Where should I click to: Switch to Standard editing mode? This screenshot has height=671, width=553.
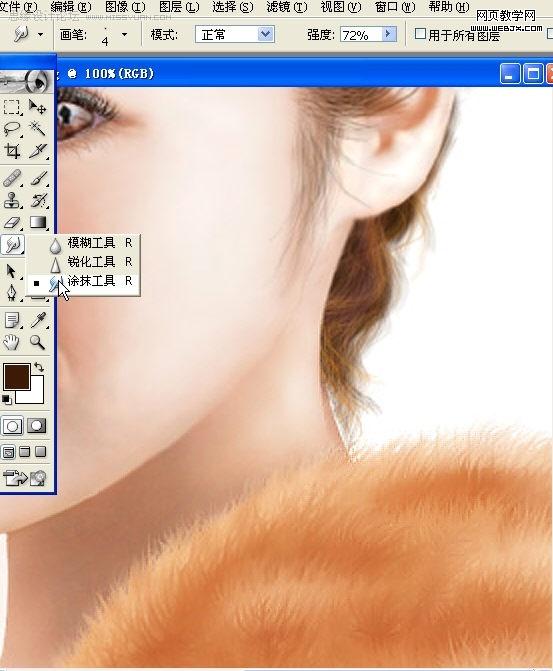tap(12, 426)
